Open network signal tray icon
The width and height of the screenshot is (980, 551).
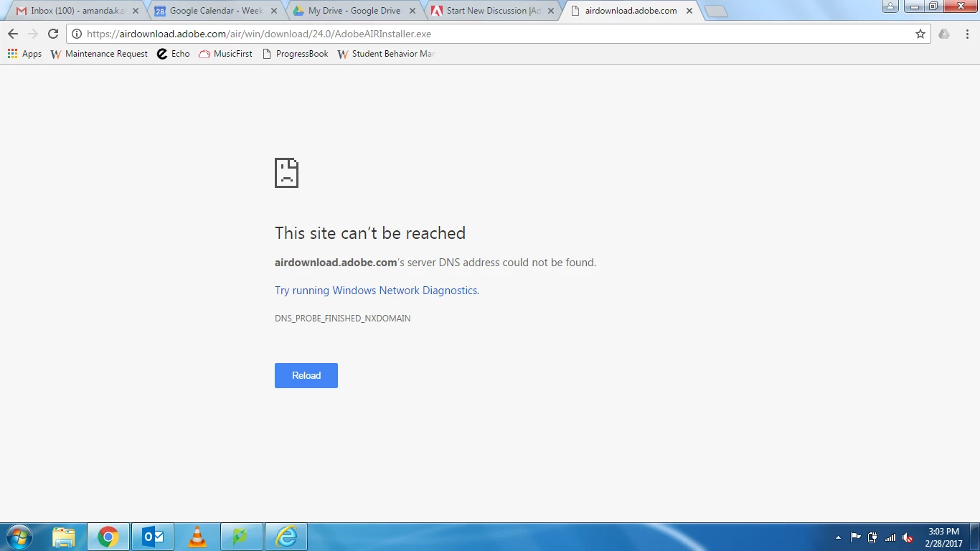click(890, 537)
